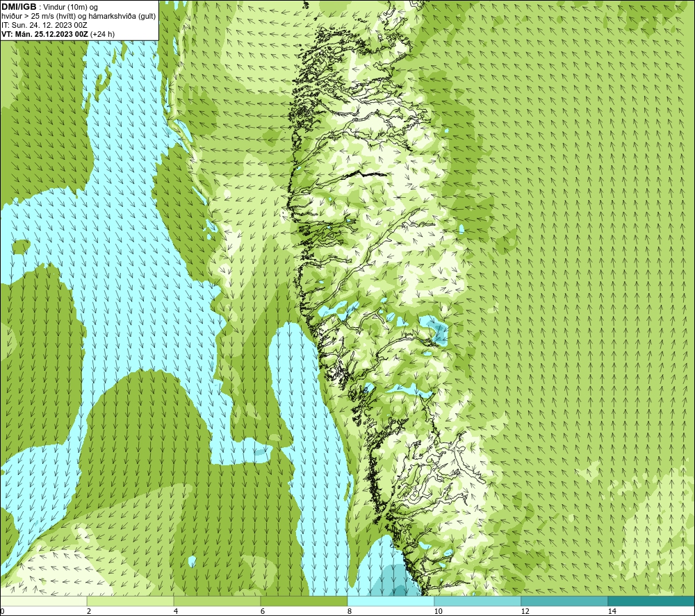695x616 pixels.
Task: Click the legend label "4"
Action: click(x=176, y=612)
